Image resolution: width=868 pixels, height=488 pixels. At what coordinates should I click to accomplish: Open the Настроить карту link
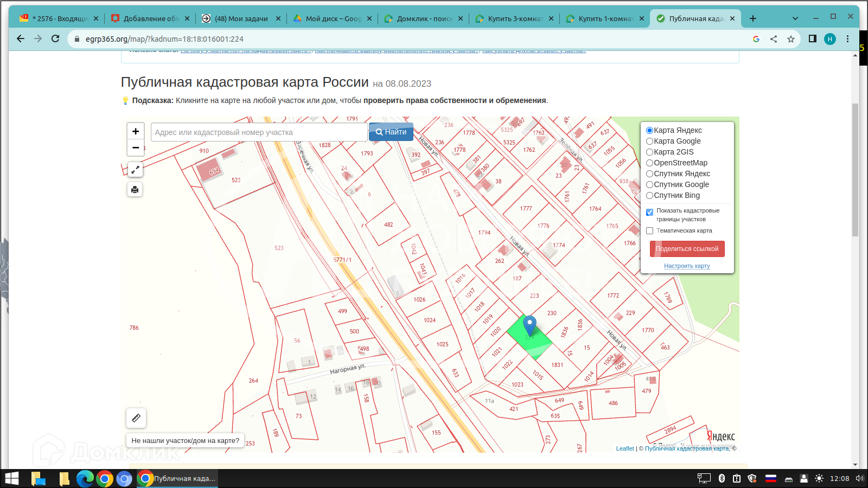pos(687,266)
